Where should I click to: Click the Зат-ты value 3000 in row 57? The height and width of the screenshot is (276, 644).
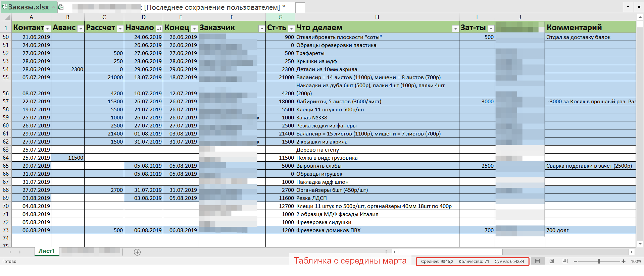(x=477, y=101)
